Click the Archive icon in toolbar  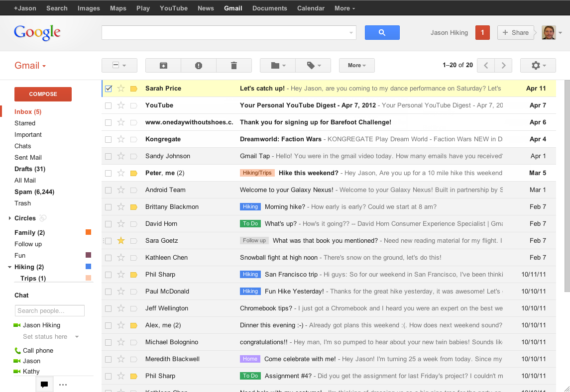pyautogui.click(x=163, y=65)
